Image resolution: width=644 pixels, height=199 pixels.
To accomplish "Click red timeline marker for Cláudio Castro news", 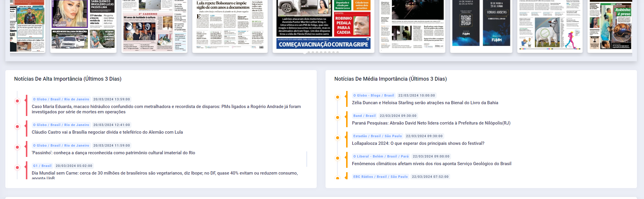I will coord(17,127).
